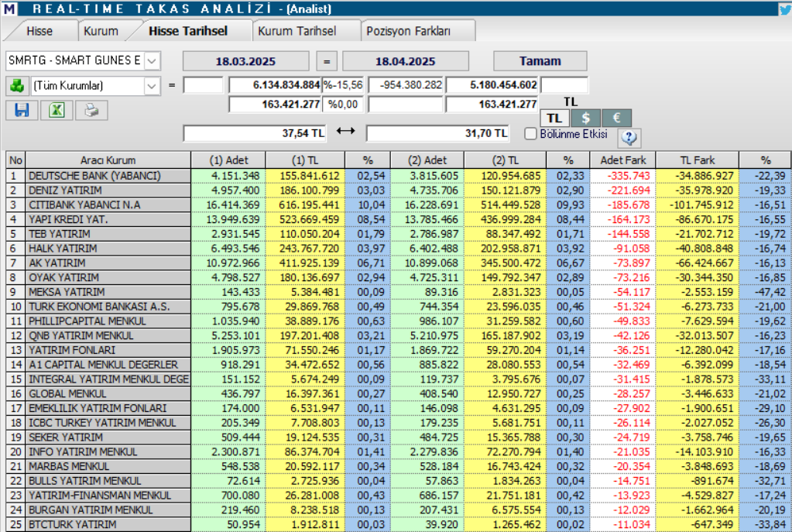Click the empty field left of 6.134.834.884

pyautogui.click(x=203, y=85)
